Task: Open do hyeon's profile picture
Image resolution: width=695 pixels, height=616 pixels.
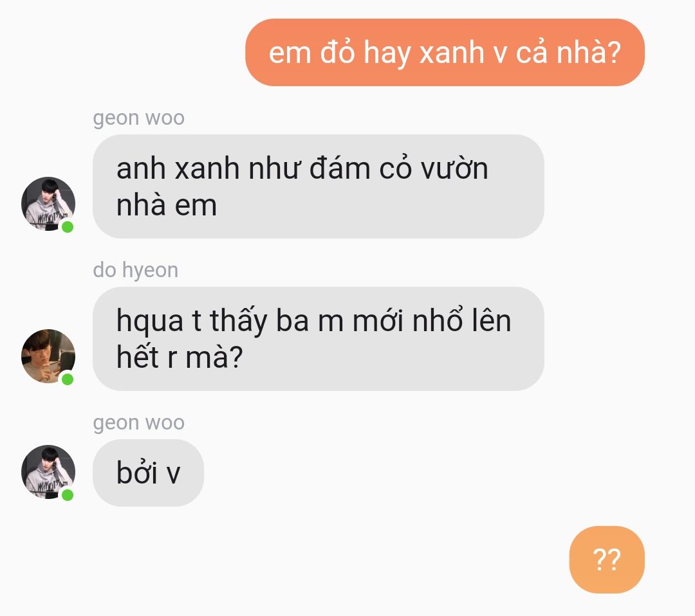Action: tap(48, 356)
